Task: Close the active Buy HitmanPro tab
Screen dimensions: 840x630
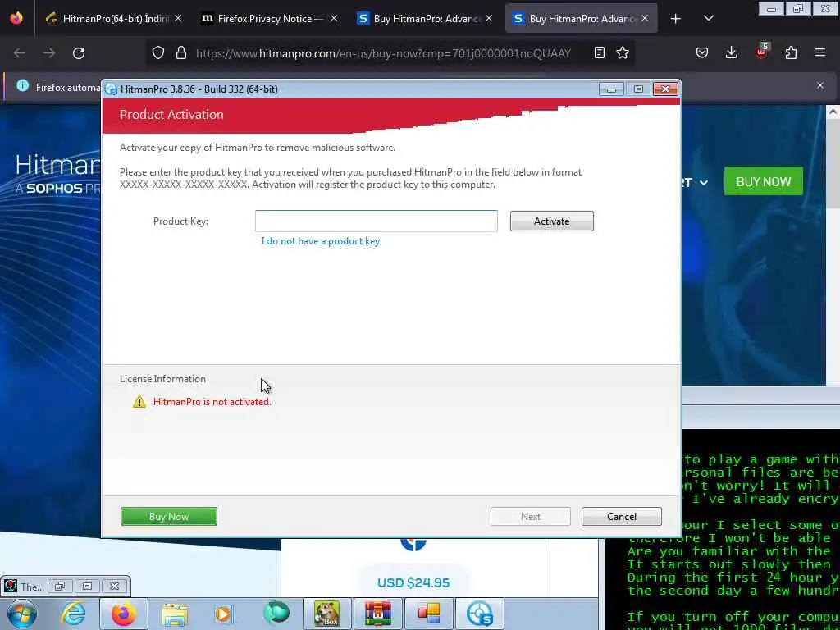Action: click(645, 18)
